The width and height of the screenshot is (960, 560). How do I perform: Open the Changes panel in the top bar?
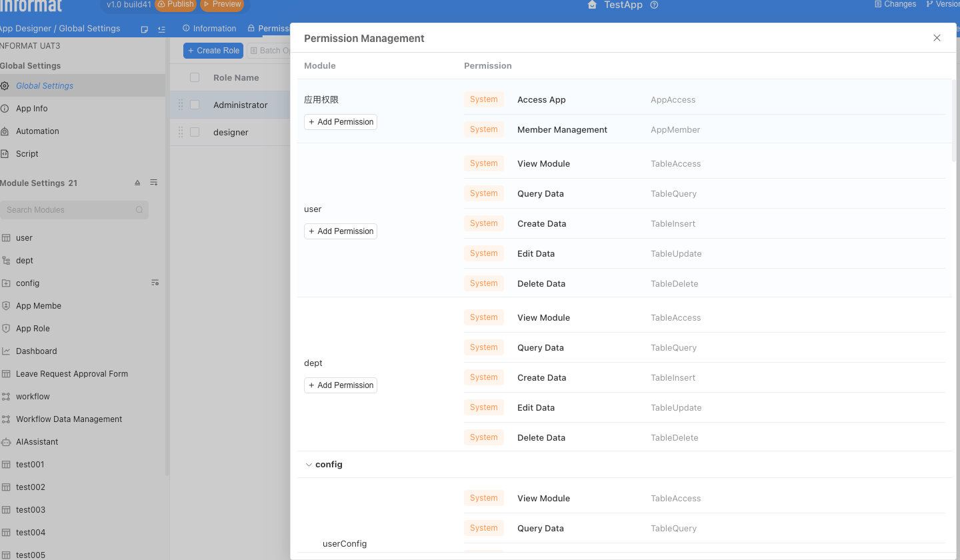coord(895,5)
